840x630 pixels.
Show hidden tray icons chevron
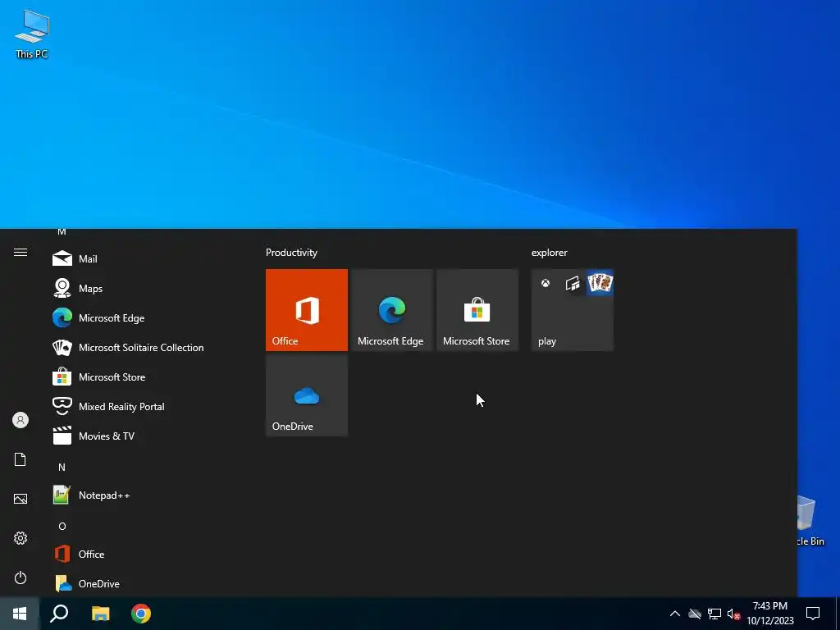point(675,614)
